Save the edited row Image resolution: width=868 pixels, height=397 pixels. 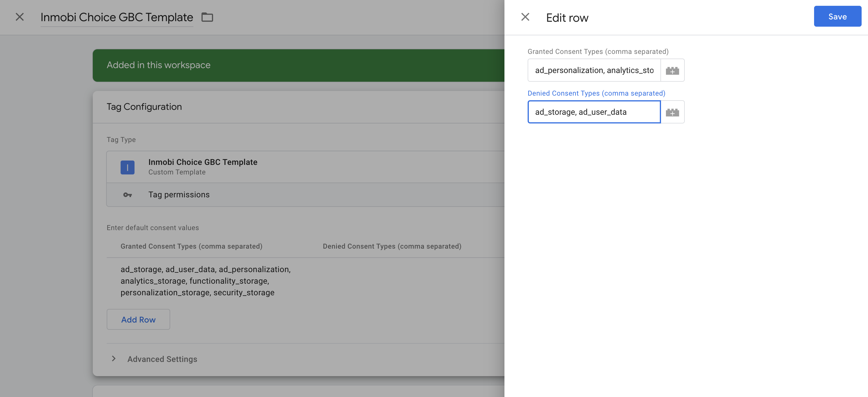(837, 17)
